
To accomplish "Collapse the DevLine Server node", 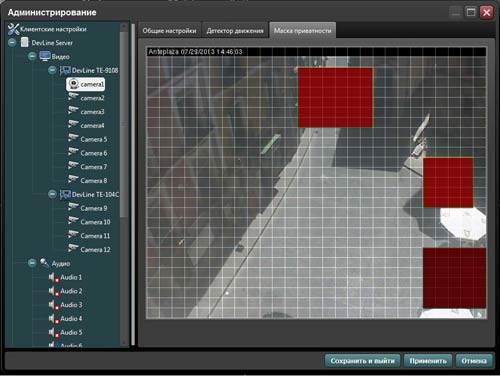I will [x=12, y=43].
